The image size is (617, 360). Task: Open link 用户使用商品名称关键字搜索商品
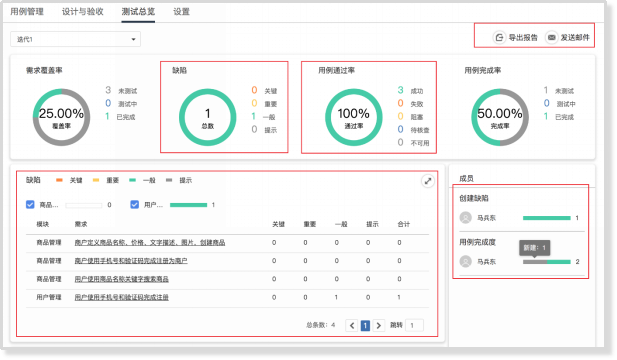pos(122,279)
